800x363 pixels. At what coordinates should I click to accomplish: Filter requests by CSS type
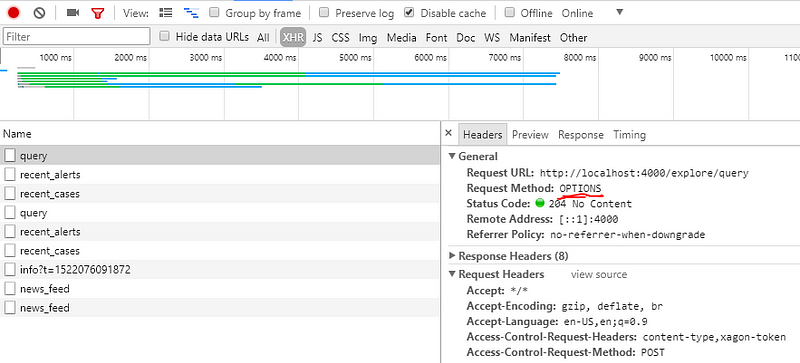click(x=340, y=37)
